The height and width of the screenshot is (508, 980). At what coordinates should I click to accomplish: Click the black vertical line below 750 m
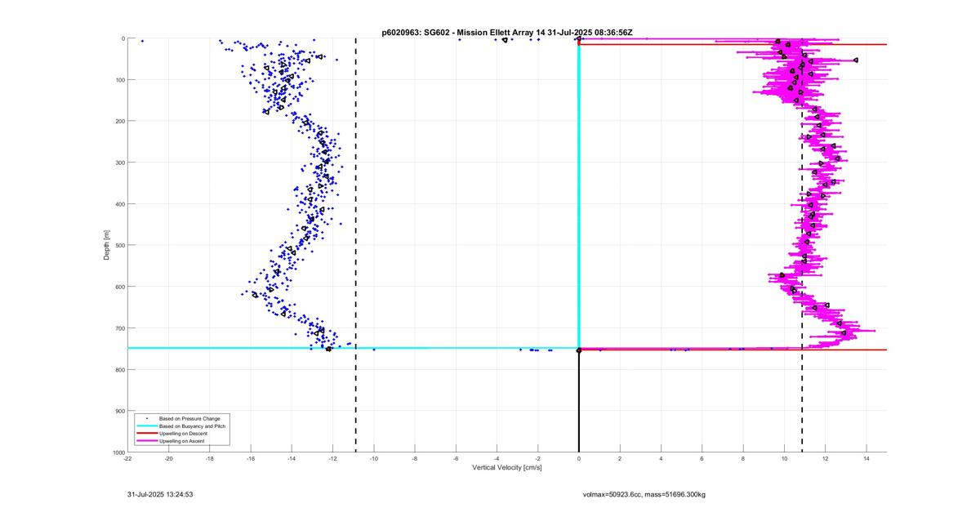tap(579, 400)
